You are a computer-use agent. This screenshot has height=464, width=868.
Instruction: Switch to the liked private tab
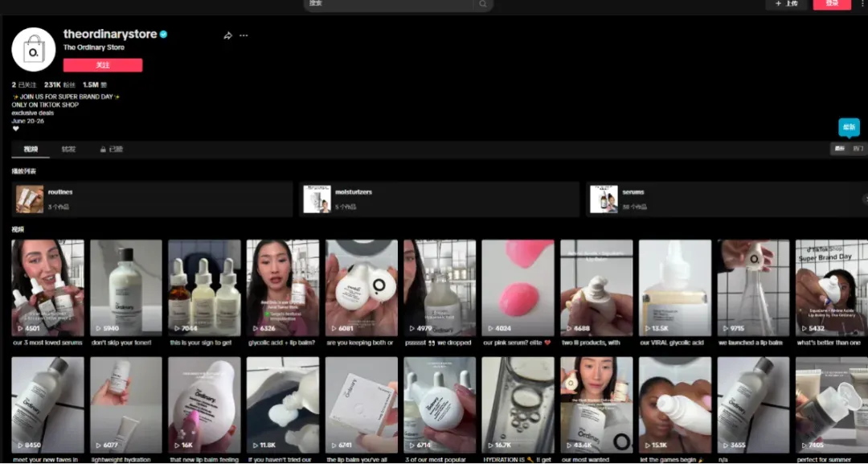[x=111, y=150]
